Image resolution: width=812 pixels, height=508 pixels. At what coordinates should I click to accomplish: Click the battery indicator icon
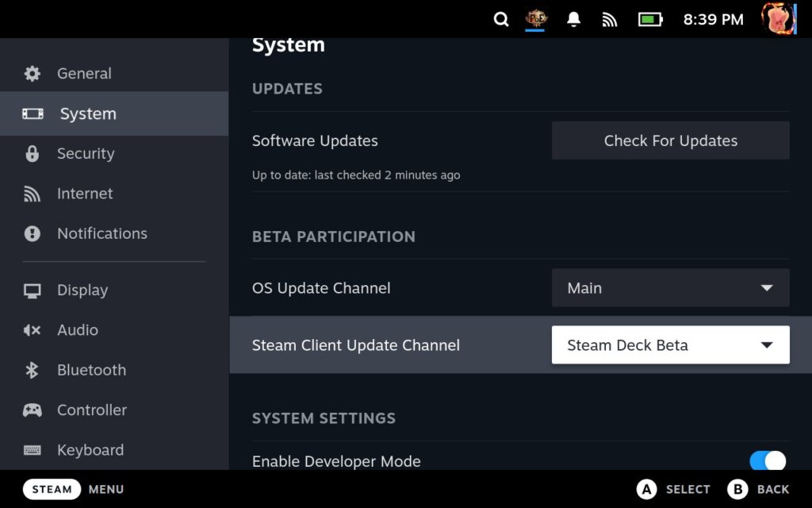coord(650,20)
